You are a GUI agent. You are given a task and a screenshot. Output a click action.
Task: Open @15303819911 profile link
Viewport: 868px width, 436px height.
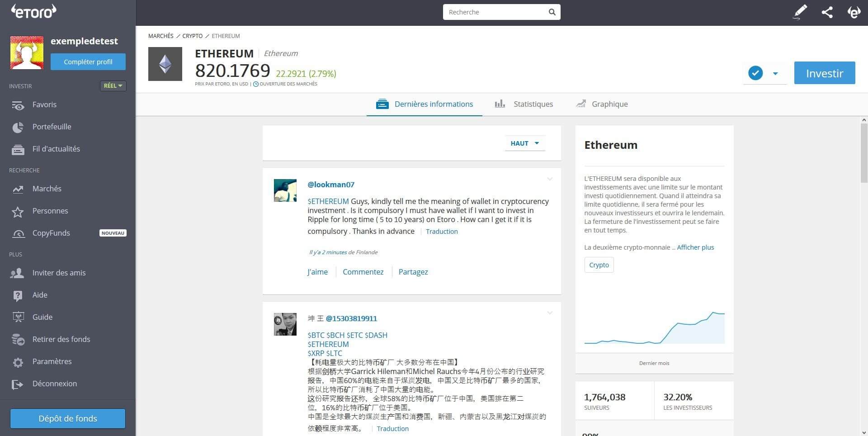point(351,318)
